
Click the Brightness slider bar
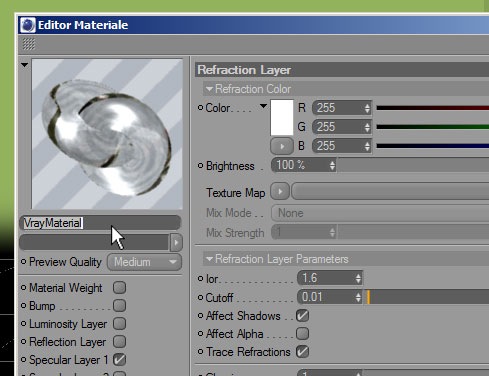click(x=413, y=165)
